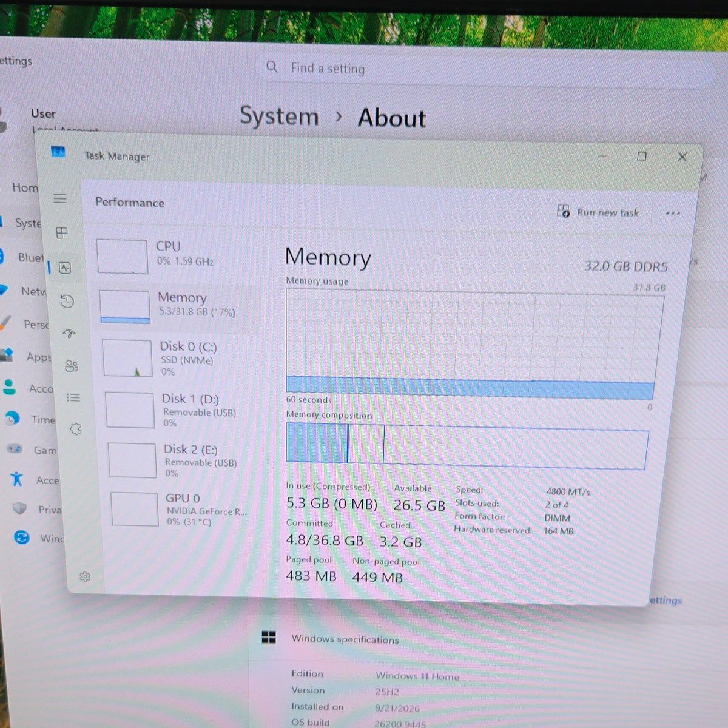Click the System breadcrumb in Settings

[x=279, y=115]
